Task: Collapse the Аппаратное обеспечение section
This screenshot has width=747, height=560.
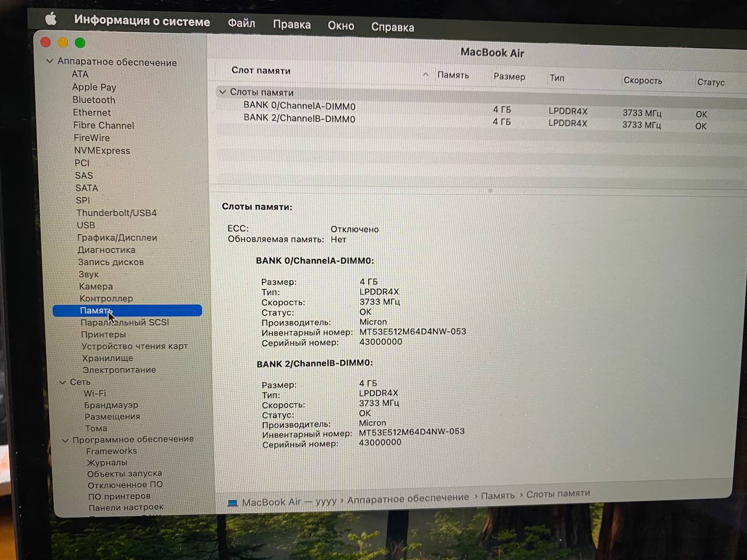Action: 50,61
